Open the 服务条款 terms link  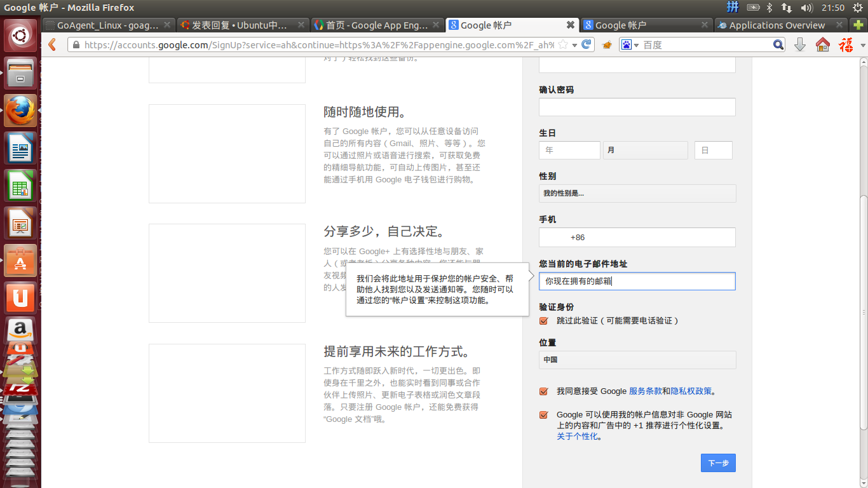pos(646,391)
